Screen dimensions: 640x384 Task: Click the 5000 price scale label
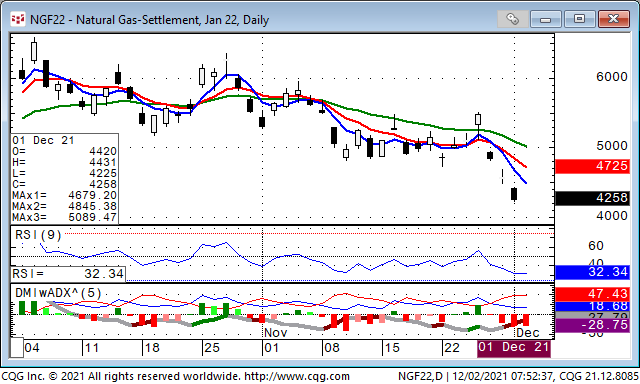click(611, 146)
